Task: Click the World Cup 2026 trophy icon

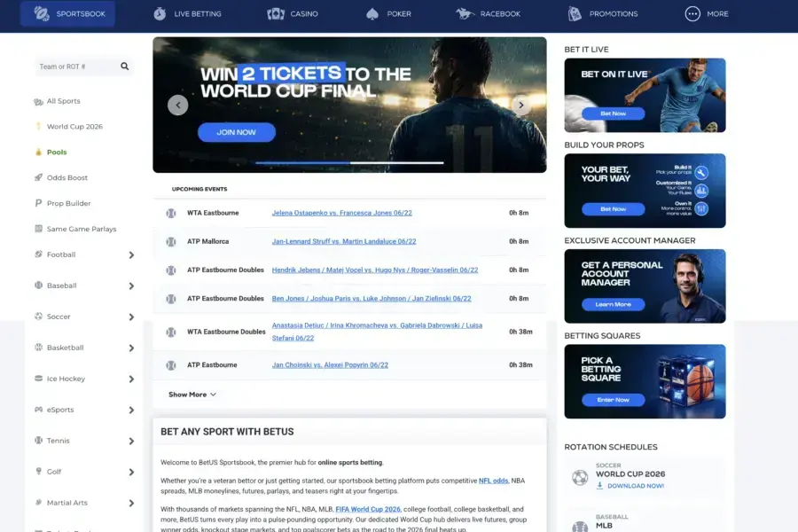Action: [x=38, y=126]
